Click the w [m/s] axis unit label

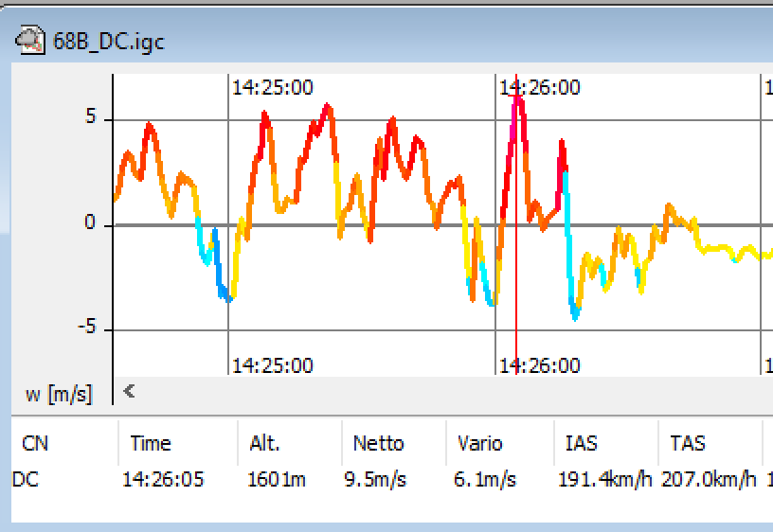click(59, 394)
